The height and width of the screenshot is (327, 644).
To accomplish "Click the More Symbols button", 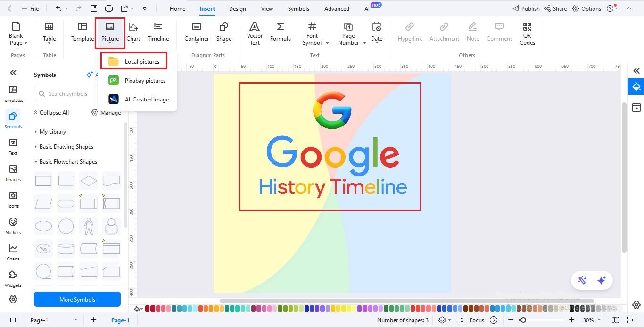I will click(77, 299).
